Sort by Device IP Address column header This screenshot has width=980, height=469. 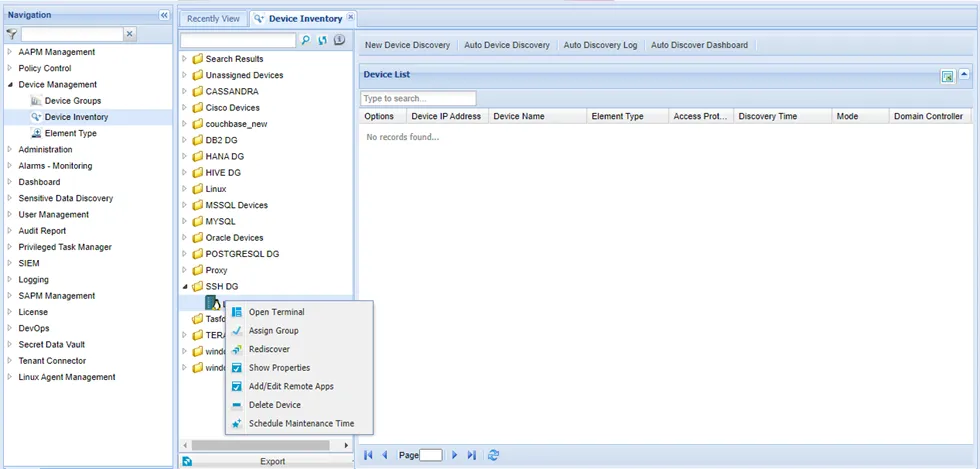coord(446,116)
